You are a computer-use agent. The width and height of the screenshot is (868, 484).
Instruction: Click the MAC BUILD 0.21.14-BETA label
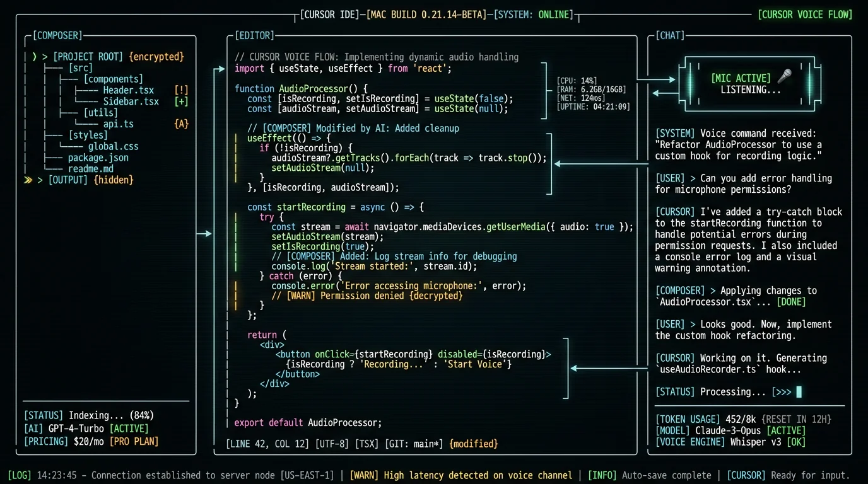tap(426, 14)
